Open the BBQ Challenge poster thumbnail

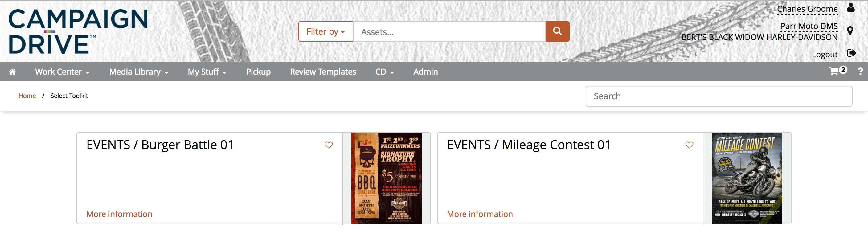[x=386, y=178]
